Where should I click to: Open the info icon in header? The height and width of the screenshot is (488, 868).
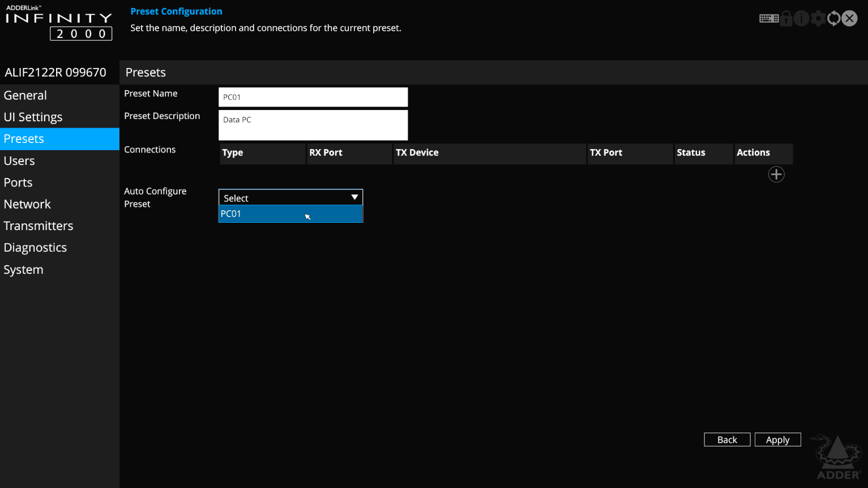tap(801, 19)
